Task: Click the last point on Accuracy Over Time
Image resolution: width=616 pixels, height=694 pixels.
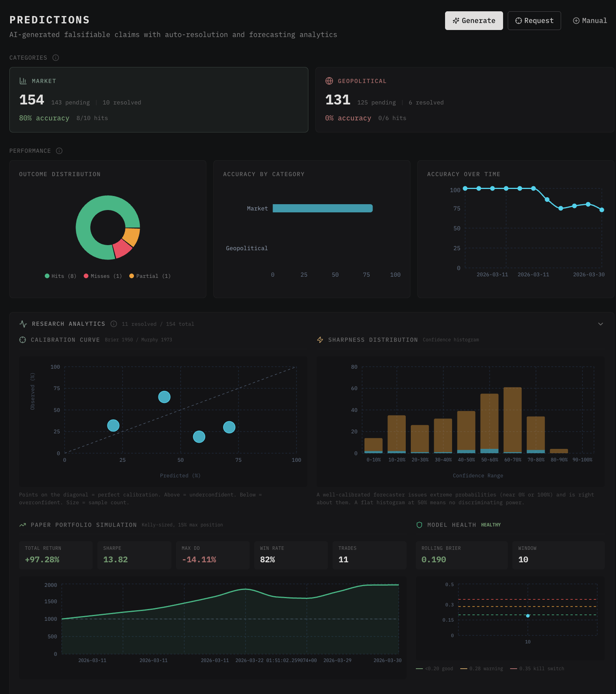Action: pyautogui.click(x=602, y=210)
